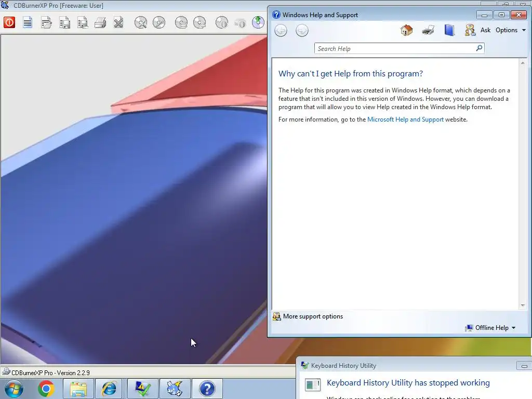Go back in Windows Help and Support
Image resolution: width=532 pixels, height=399 pixels.
(281, 31)
